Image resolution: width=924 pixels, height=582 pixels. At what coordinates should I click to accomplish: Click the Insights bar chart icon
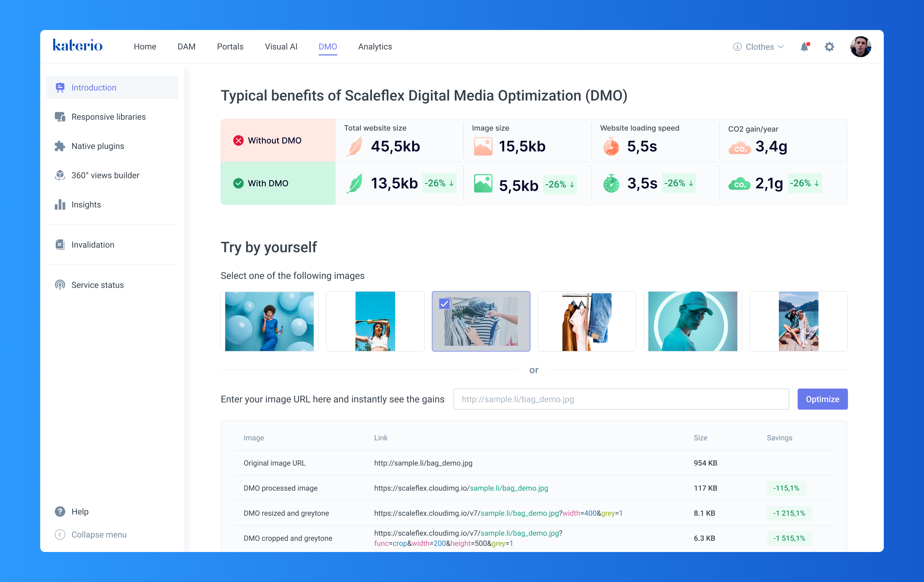[x=60, y=205]
